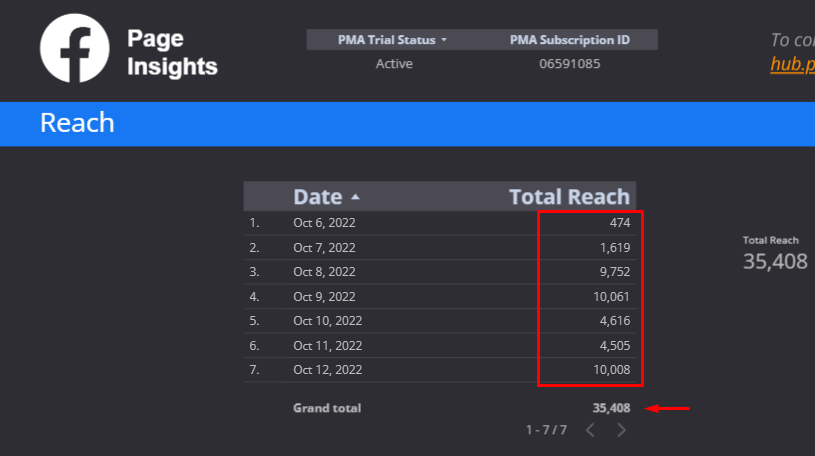
Task: Click the Grand total label
Action: click(327, 408)
